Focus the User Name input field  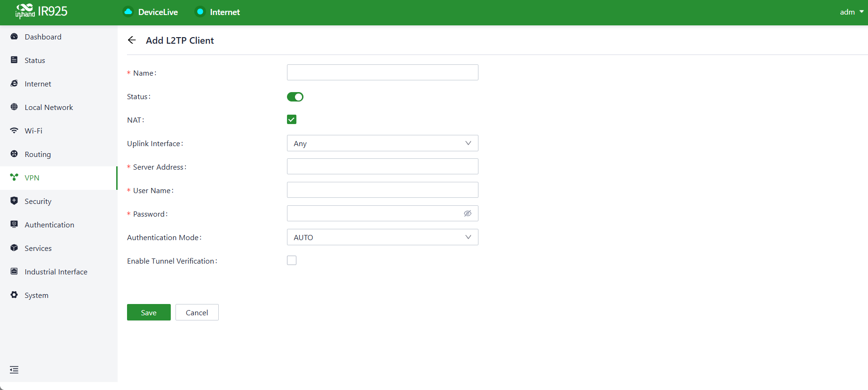[x=382, y=190]
